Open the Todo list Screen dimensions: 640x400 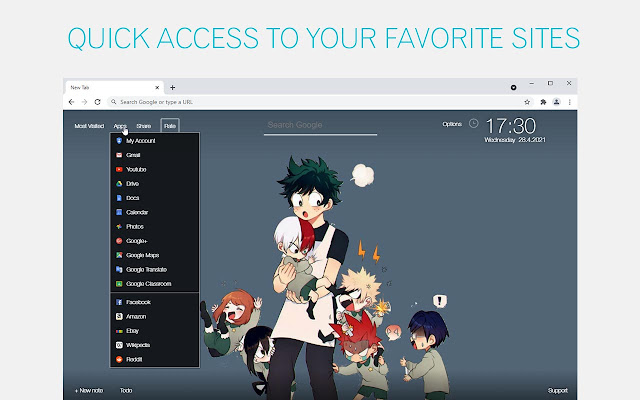126,391
